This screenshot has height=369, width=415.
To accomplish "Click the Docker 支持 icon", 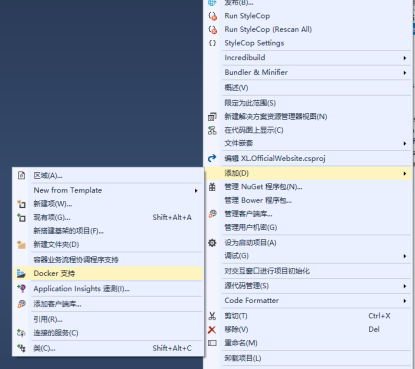I will pyautogui.click(x=21, y=274).
